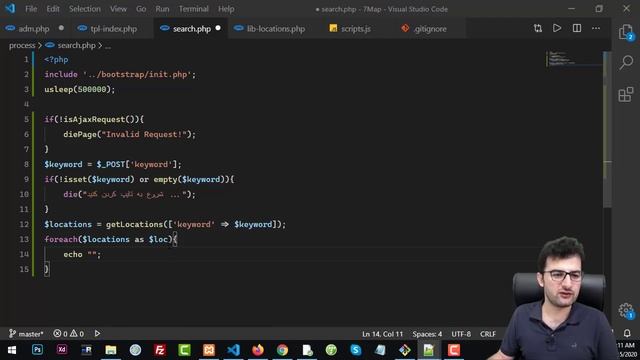This screenshot has width=640, height=360.
Task: Click the text "diePage("Invalid Request!");"
Action: (x=129, y=134)
